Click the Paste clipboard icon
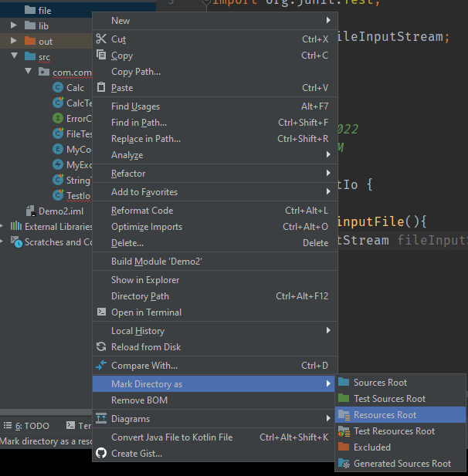 (x=101, y=87)
